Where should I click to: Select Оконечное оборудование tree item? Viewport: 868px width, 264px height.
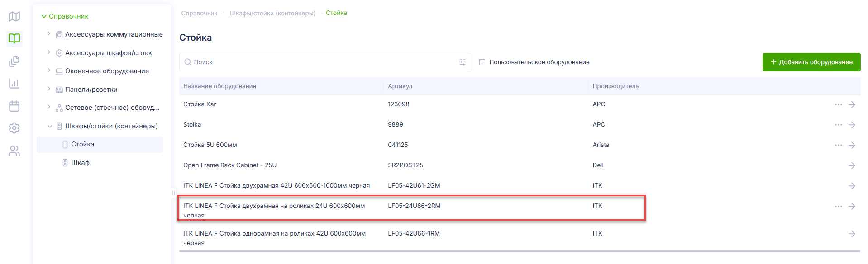click(107, 71)
